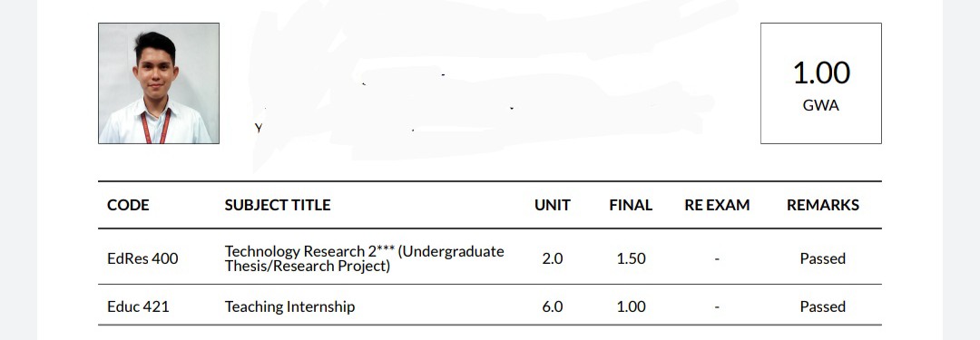Click the 2.0 unit value
Image resolution: width=980 pixels, height=340 pixels.
(x=553, y=258)
